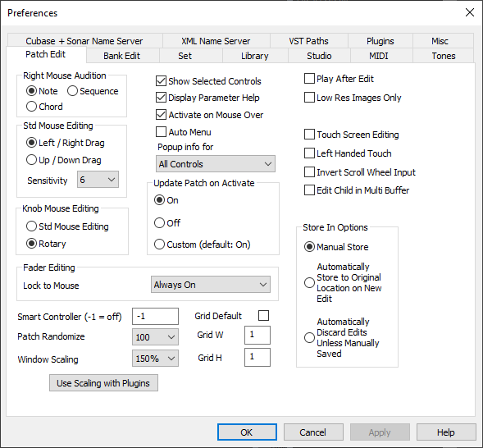
Task: Click the Cancel button
Action: (x=313, y=432)
